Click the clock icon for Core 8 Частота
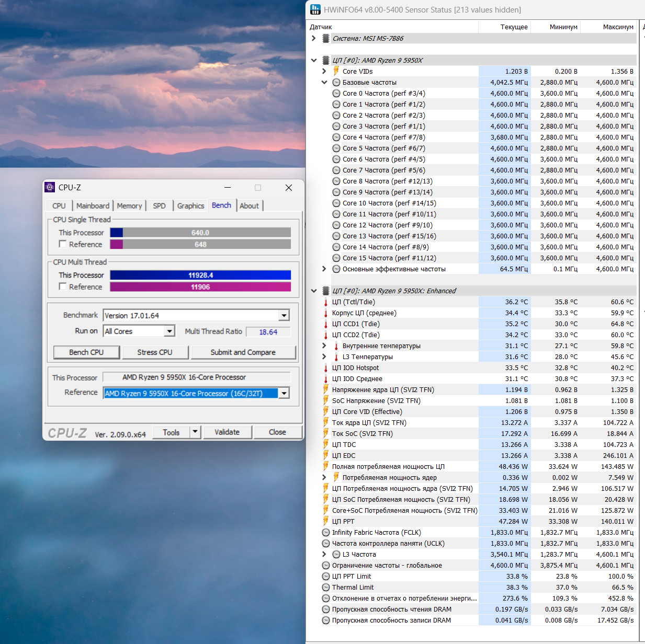Image resolution: width=645 pixels, height=644 pixels. click(x=336, y=181)
